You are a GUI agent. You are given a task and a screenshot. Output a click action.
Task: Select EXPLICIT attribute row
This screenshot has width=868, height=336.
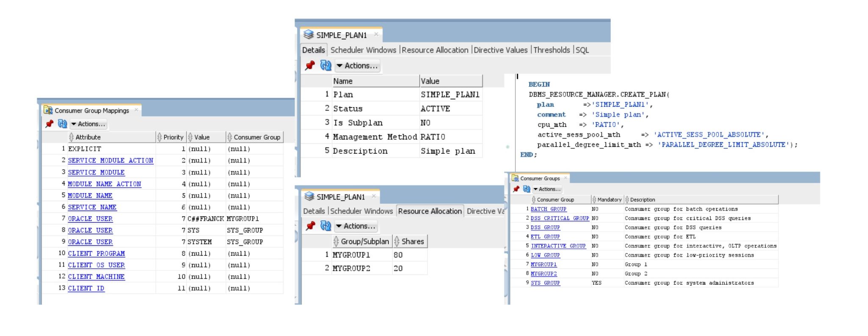[x=163, y=149]
